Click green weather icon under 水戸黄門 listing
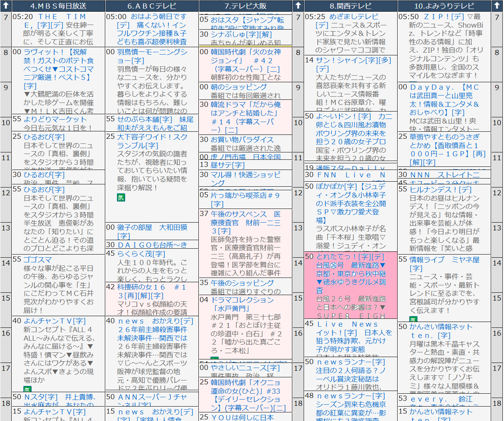The image size is (504, 421). point(214,358)
